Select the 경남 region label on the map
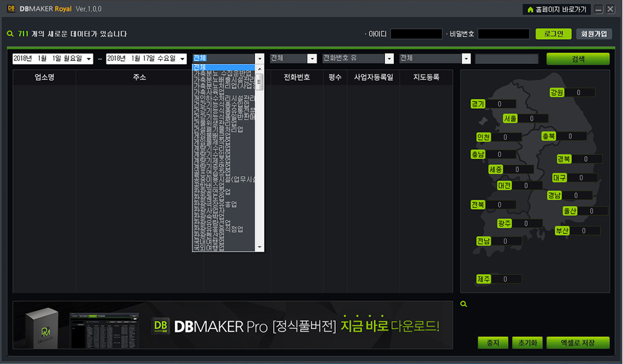 (554, 195)
